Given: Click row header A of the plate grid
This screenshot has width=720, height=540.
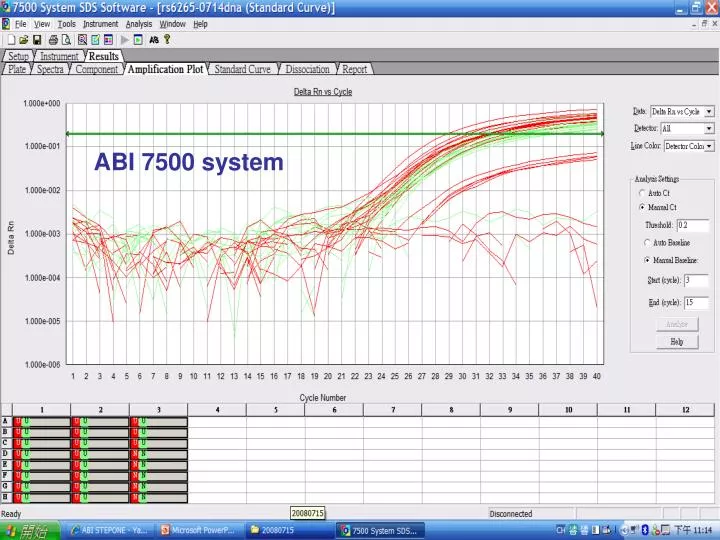Looking at the screenshot, I should point(6,421).
